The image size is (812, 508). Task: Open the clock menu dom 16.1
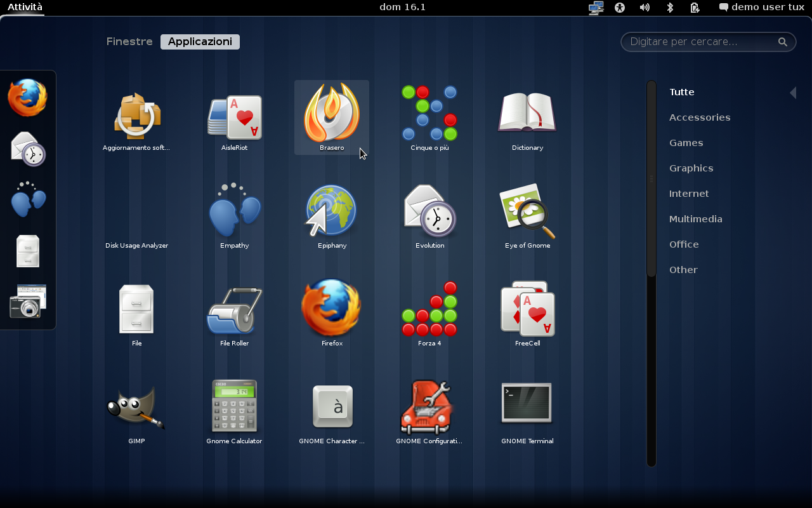(x=403, y=7)
